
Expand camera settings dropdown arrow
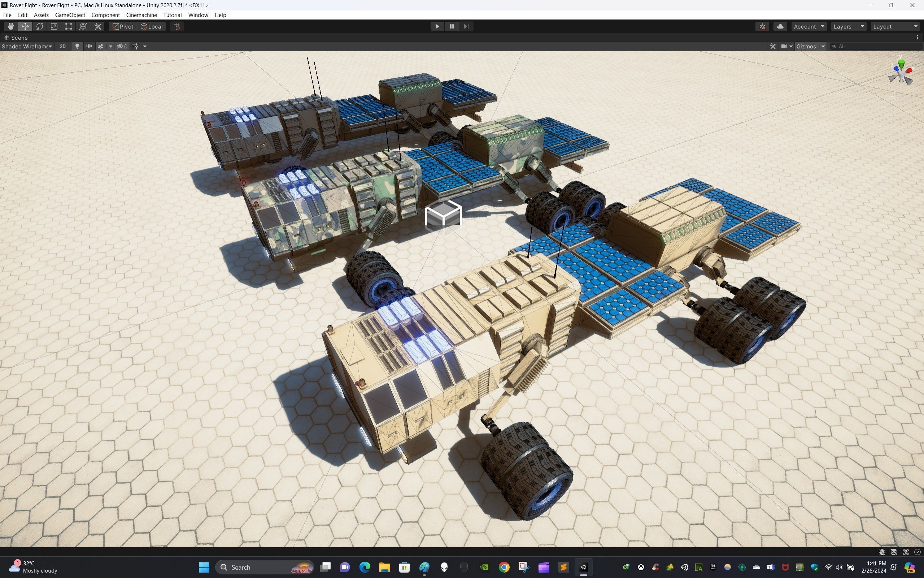(791, 46)
